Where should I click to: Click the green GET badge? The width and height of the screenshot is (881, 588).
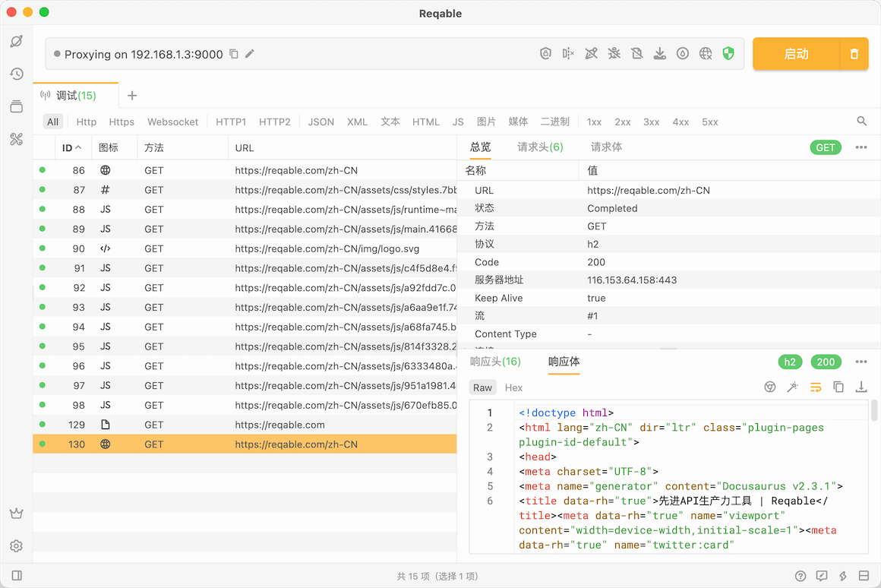[x=826, y=147]
